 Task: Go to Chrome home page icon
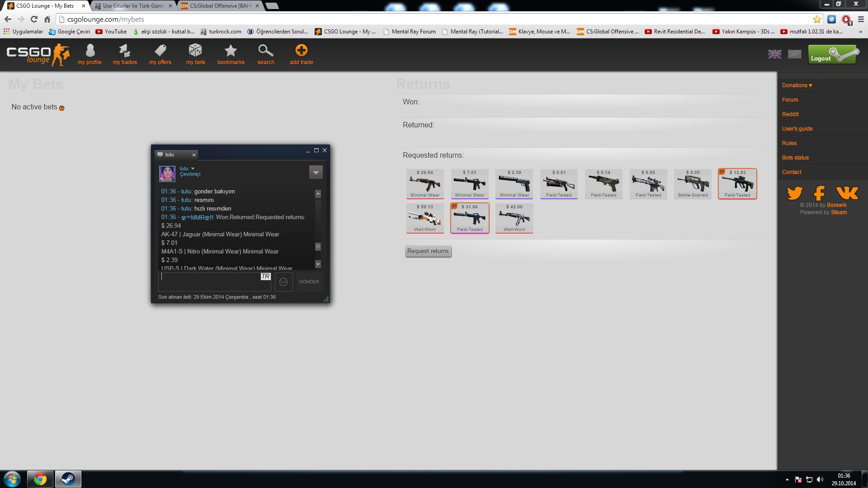pyautogui.click(x=47, y=19)
